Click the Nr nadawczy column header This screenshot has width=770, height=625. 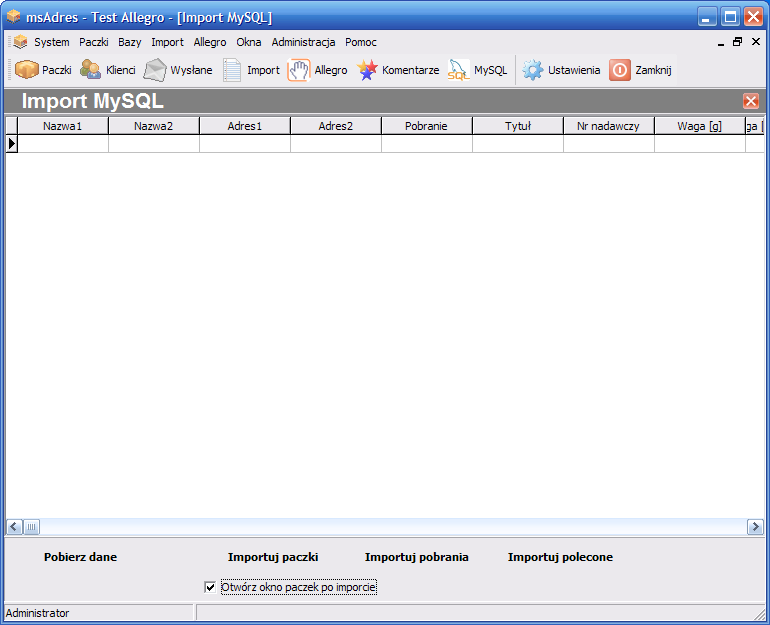[608, 126]
